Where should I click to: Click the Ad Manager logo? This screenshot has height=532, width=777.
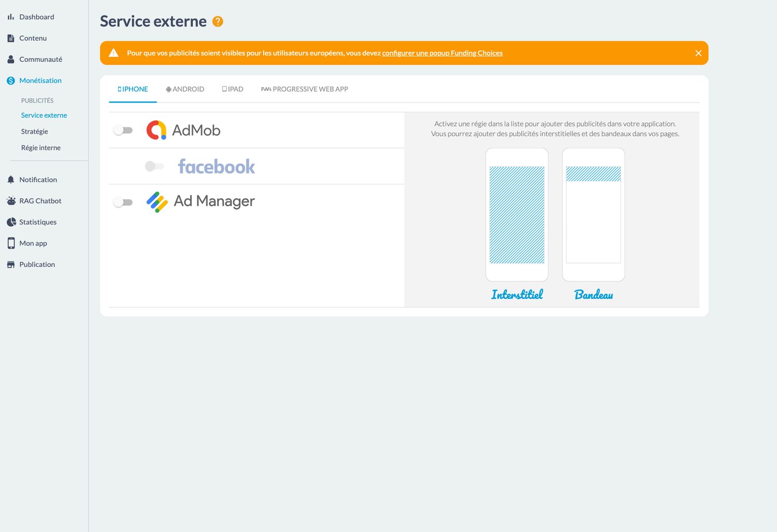pyautogui.click(x=200, y=202)
